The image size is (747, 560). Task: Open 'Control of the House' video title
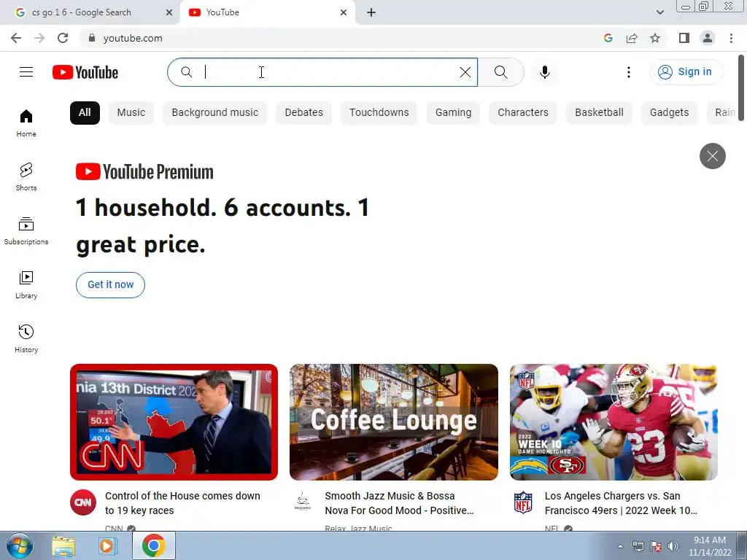[182, 503]
